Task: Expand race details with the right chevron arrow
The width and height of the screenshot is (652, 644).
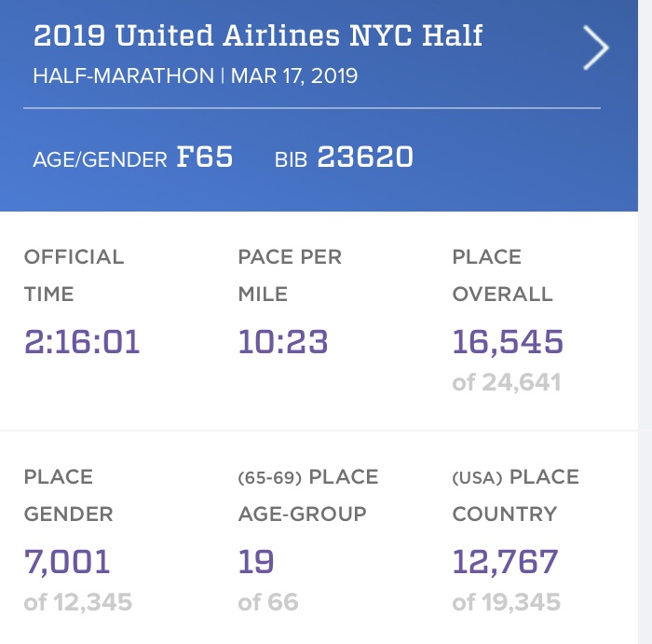Action: [x=596, y=48]
